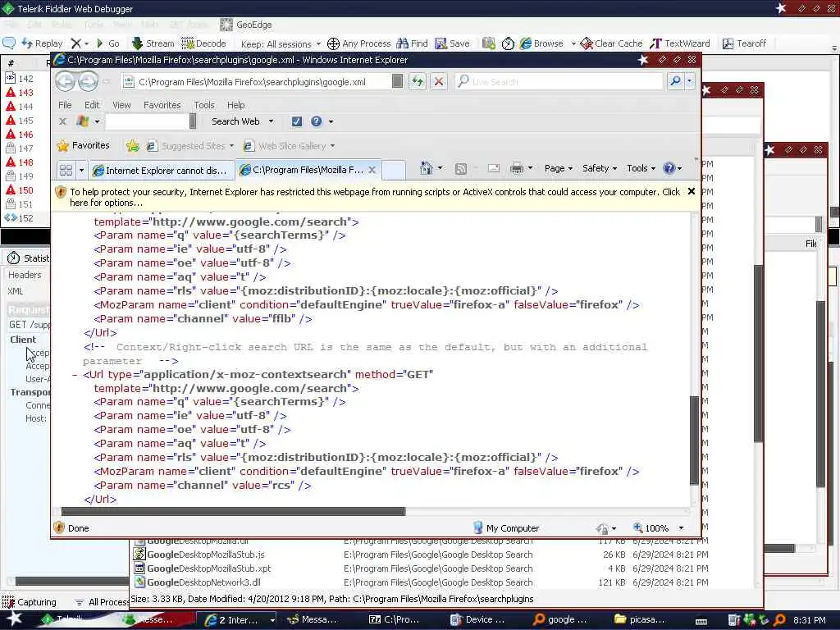
Task: Open IE command bar Tools dropdown
Action: coord(641,168)
